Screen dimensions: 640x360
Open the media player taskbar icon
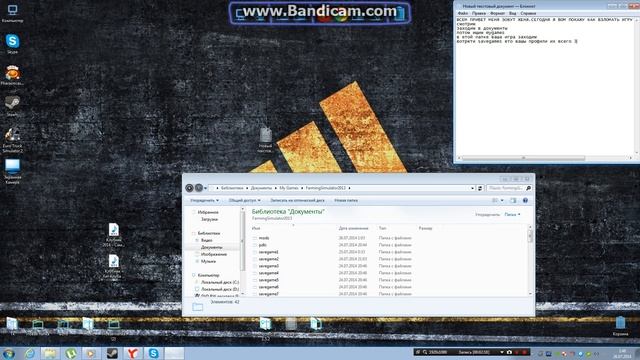tap(91, 353)
